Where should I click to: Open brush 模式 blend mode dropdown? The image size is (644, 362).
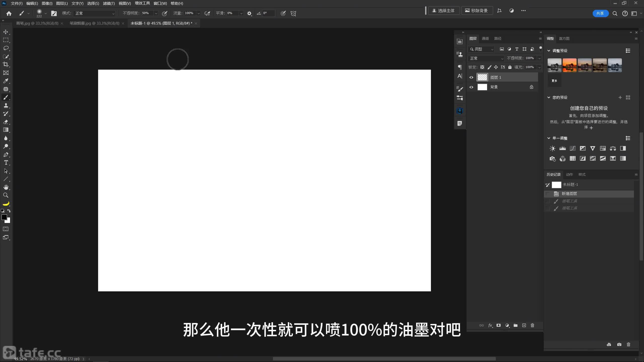(x=95, y=13)
